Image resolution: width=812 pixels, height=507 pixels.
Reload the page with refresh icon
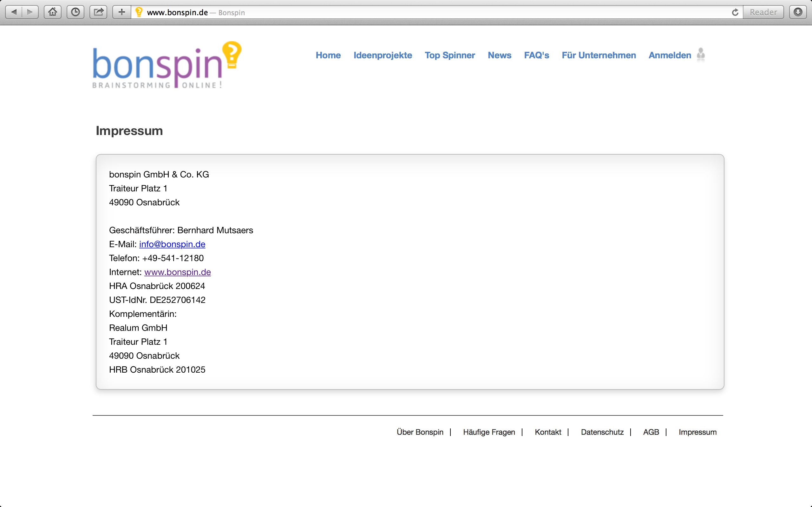point(735,12)
